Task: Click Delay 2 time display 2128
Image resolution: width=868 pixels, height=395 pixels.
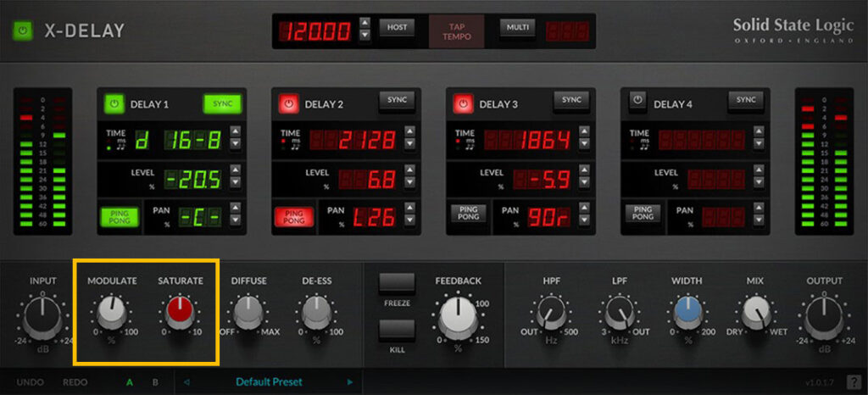Action: [353, 141]
